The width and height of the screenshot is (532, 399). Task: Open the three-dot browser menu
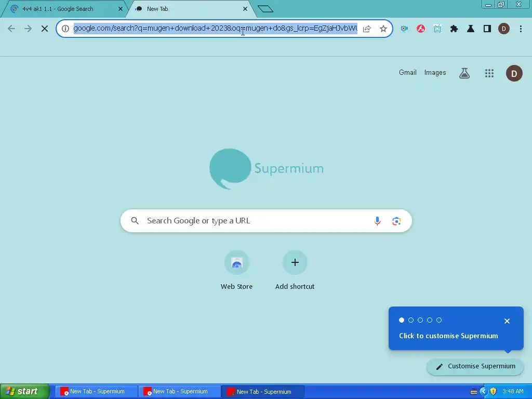click(x=521, y=29)
